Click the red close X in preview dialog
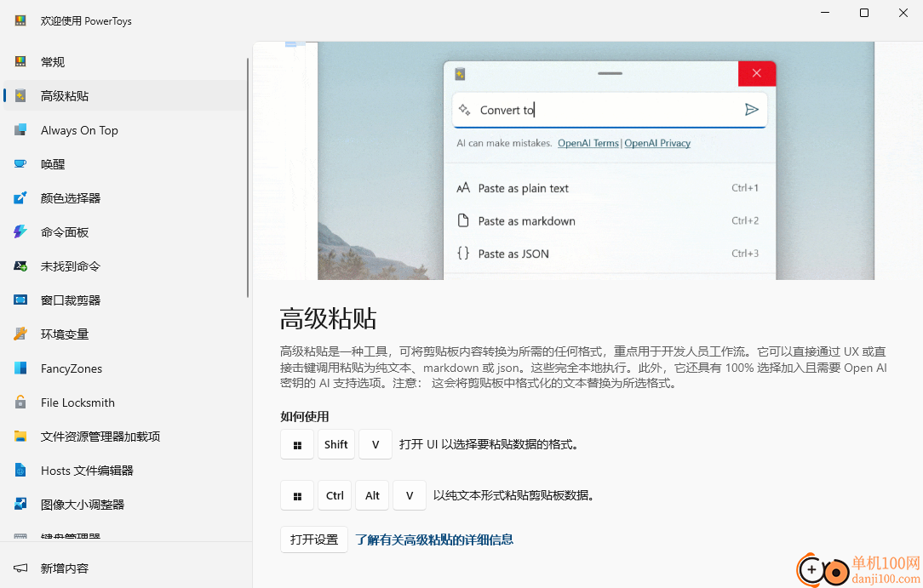Screen dimensions: 923x588 point(757,73)
